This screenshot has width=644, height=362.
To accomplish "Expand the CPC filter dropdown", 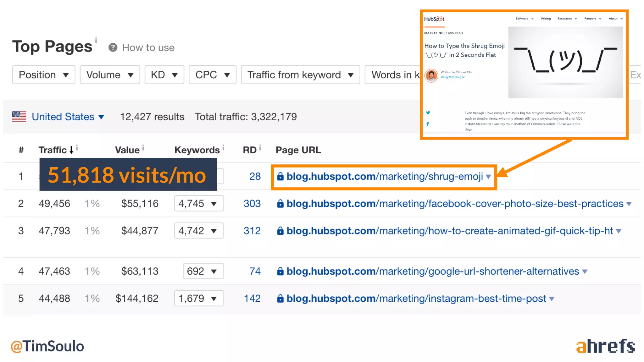I will point(213,75).
